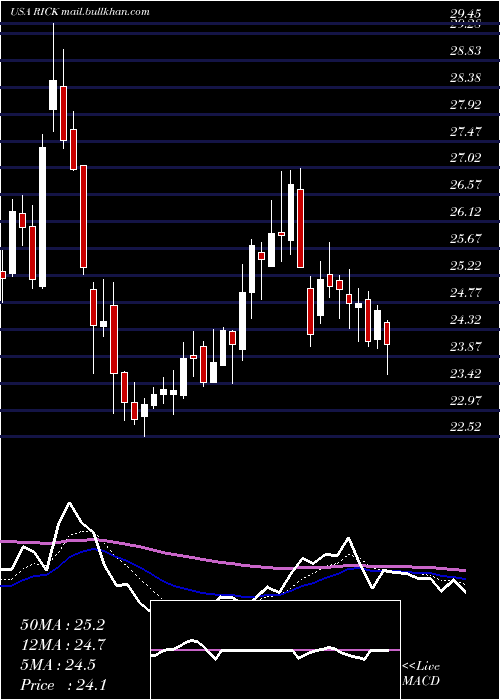Click the 26.57 price axis label
This screenshot has width=500, height=700.
tap(466, 184)
